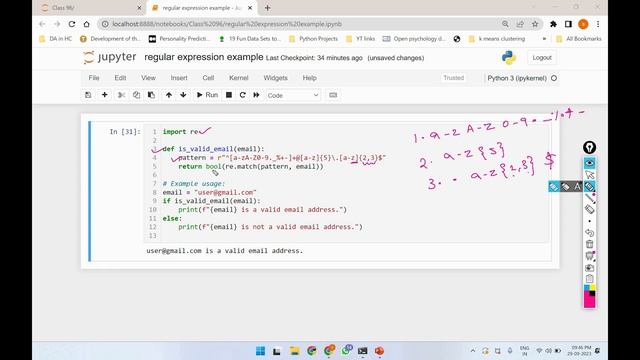Click code line email = "user@gmail.com"

tap(209, 192)
